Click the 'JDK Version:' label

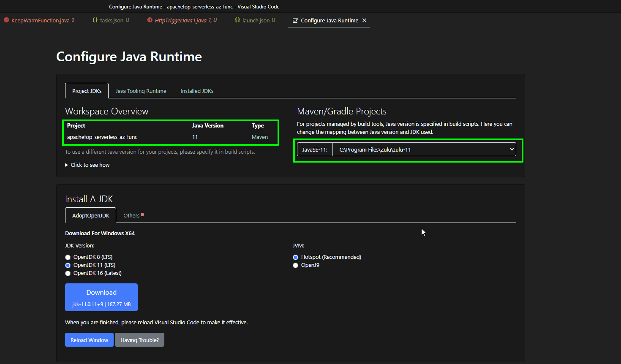[79, 245]
